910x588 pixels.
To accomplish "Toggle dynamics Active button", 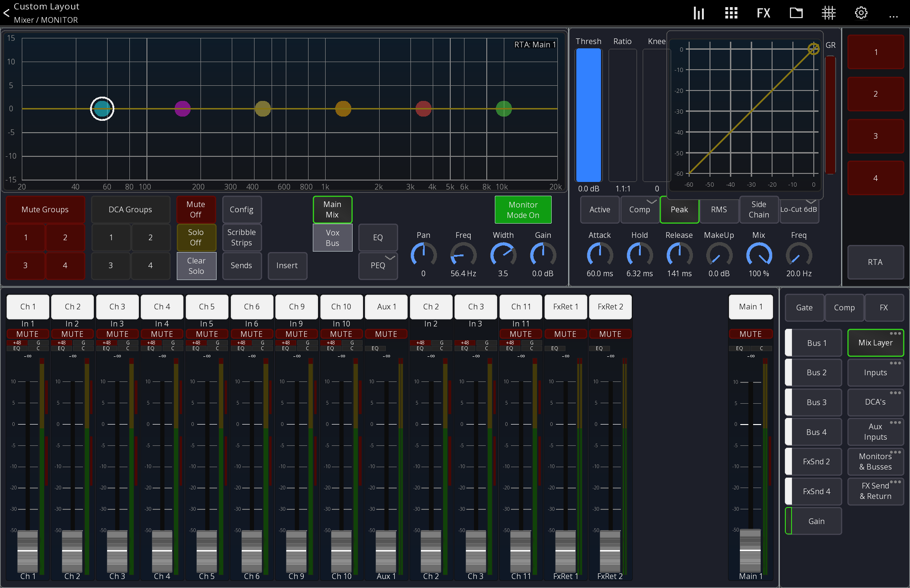I will 600,209.
